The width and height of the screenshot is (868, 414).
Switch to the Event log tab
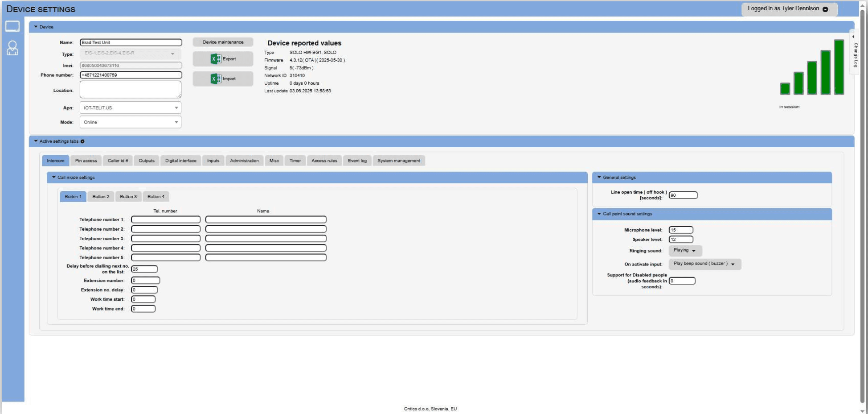click(357, 161)
